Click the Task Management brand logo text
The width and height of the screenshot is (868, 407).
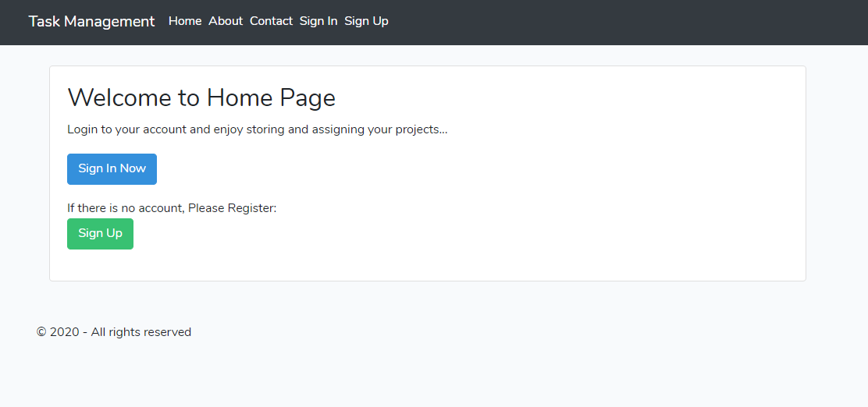(91, 22)
